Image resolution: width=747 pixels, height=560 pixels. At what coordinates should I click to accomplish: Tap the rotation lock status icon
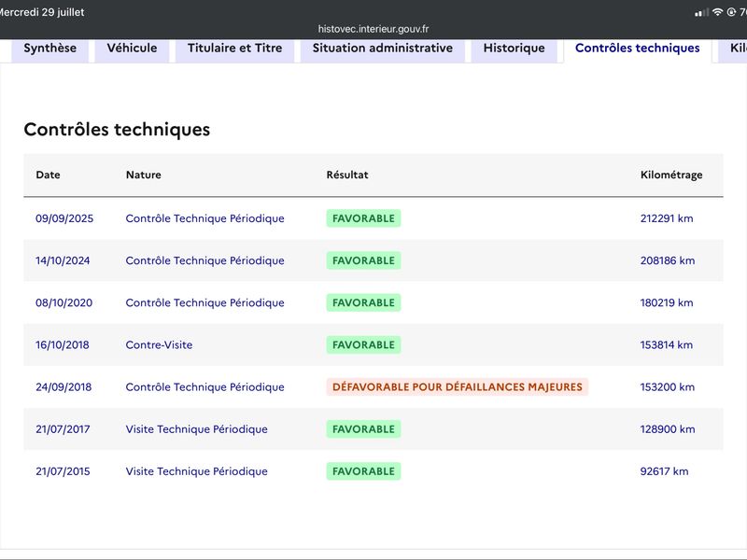pyautogui.click(x=731, y=12)
